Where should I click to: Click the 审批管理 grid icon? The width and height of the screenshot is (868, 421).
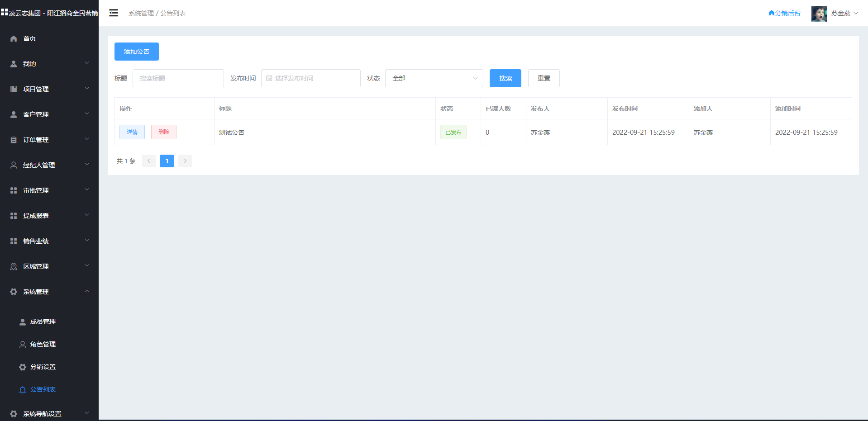pos(14,190)
